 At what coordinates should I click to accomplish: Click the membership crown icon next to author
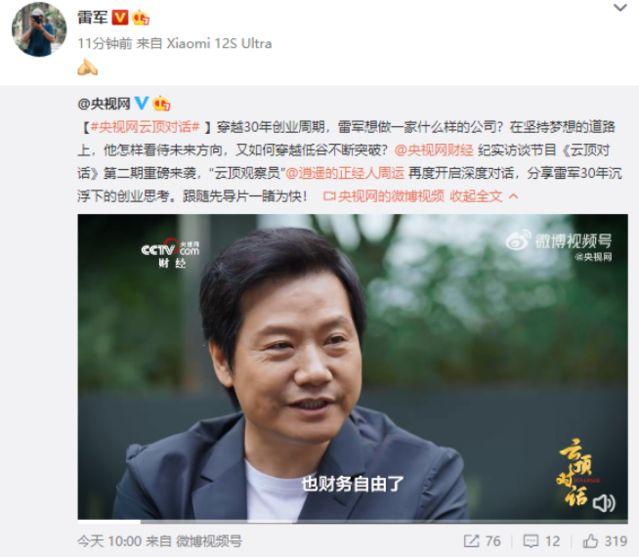click(141, 18)
